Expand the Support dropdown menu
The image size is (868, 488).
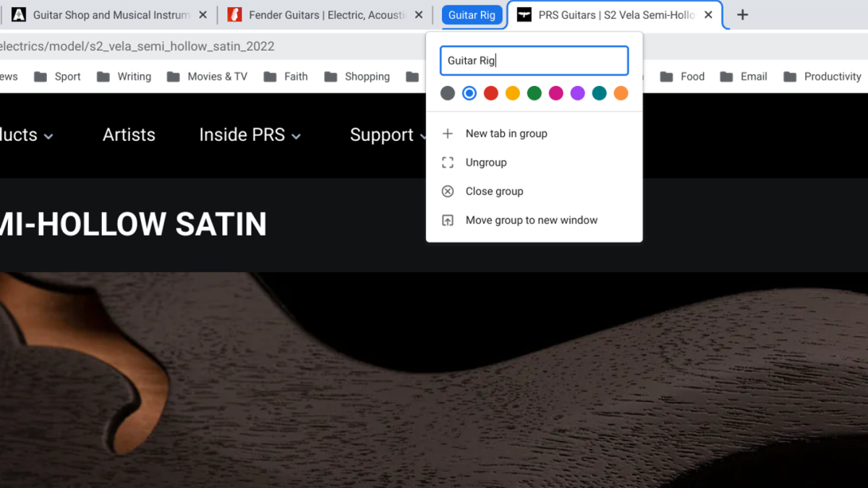pos(388,135)
